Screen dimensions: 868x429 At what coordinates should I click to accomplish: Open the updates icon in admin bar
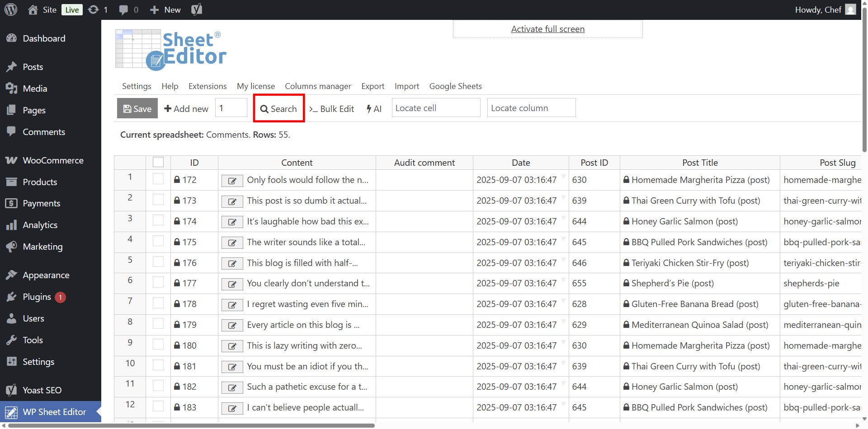(93, 9)
